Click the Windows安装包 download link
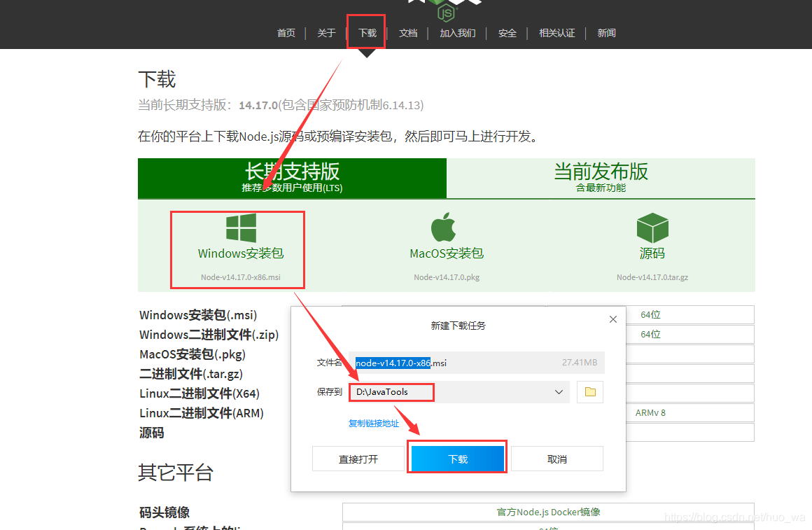The image size is (812, 530). click(241, 253)
